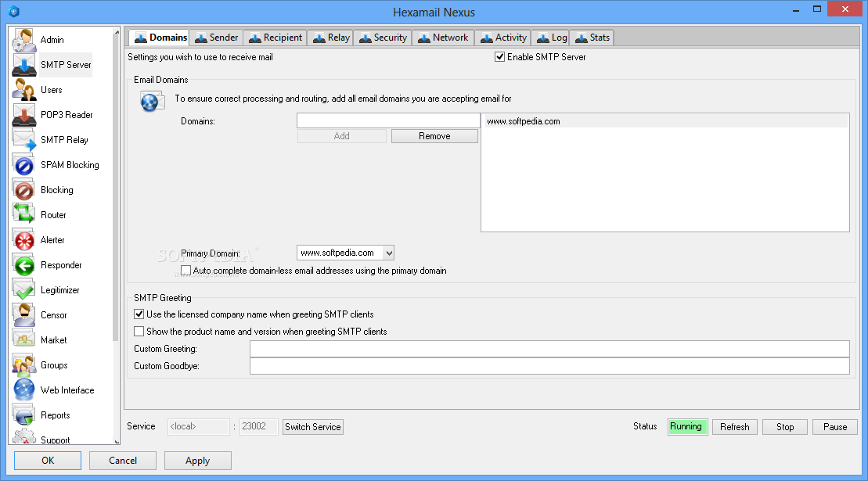Maximize the Hexamail Nexus window
The image size is (868, 481).
click(x=817, y=9)
